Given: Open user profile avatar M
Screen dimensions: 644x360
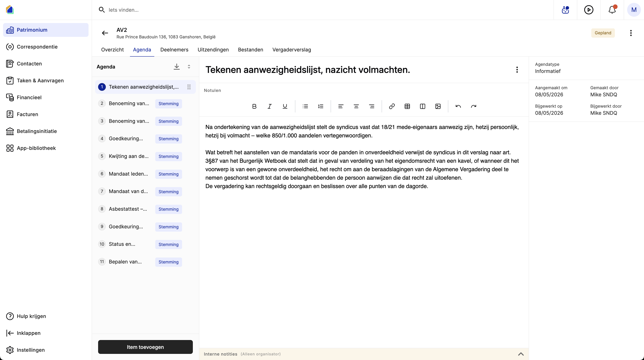Looking at the screenshot, I should [x=634, y=10].
